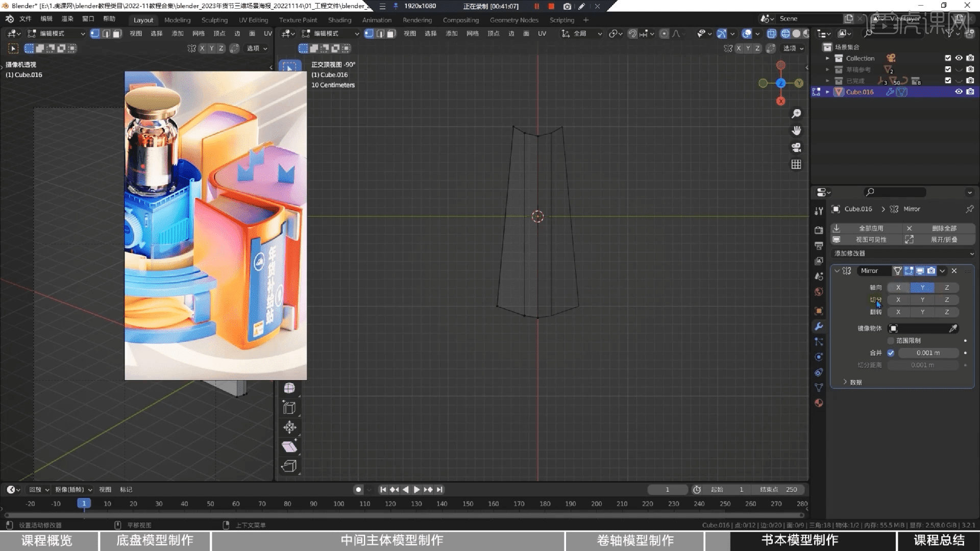Hide Collection with its eye icon
The height and width of the screenshot is (551, 980).
[959, 58]
